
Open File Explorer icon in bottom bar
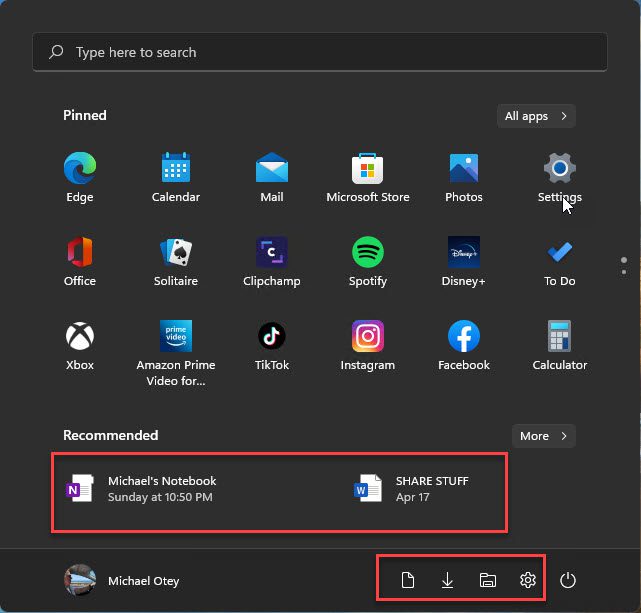[488, 580]
